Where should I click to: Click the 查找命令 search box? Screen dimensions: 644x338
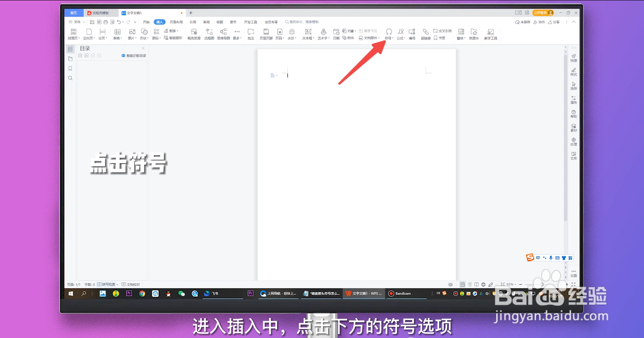point(302,22)
